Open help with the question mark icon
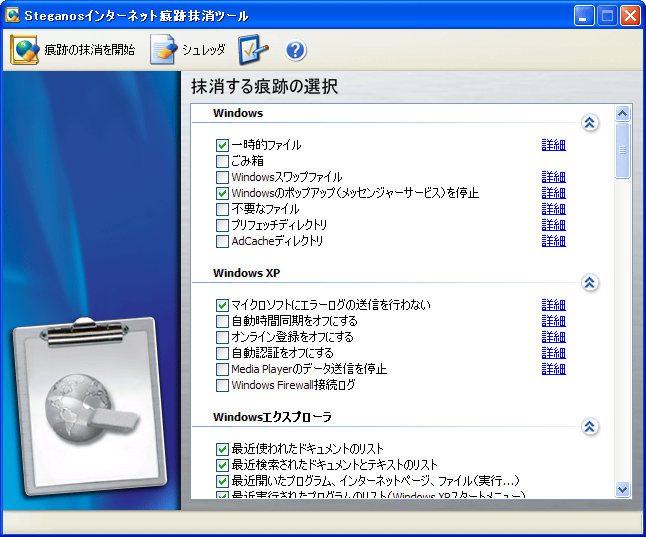 coord(295,50)
